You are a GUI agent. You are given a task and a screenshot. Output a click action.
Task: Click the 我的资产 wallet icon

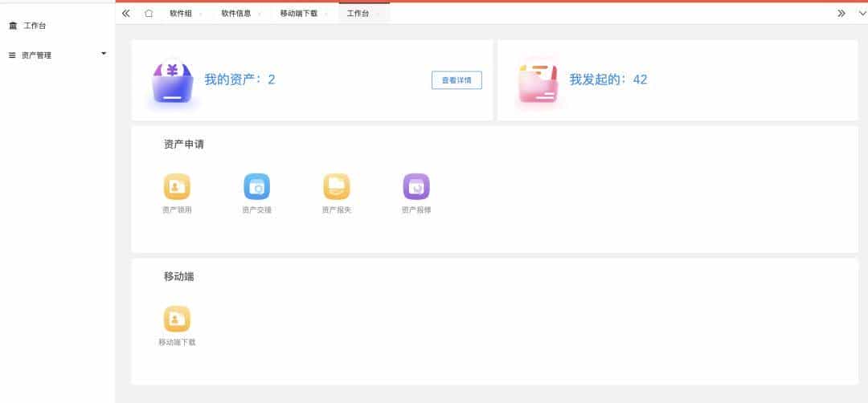(x=172, y=83)
